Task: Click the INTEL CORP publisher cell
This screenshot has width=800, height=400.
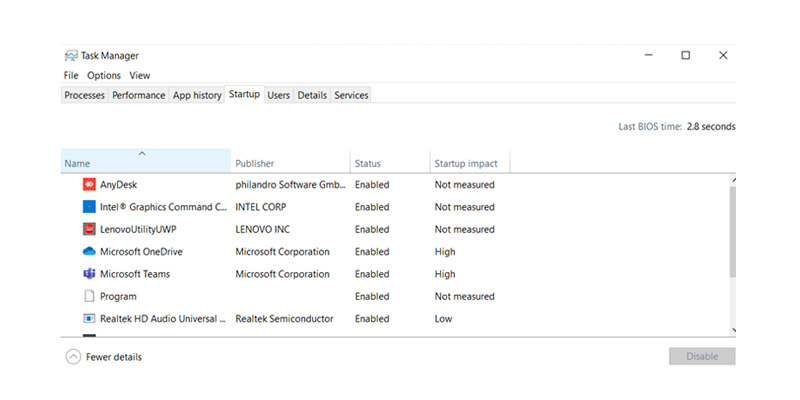Action: [x=261, y=207]
